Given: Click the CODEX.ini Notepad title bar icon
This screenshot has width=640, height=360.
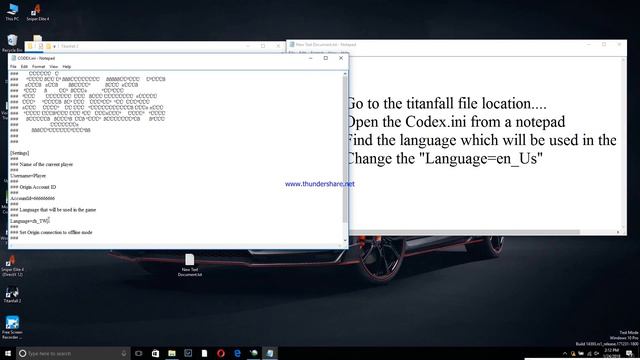Looking at the screenshot, I should pyautogui.click(x=14, y=58).
